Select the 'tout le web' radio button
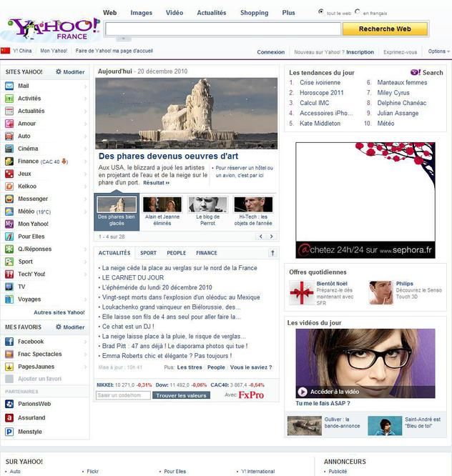452x476 pixels. [321, 11]
